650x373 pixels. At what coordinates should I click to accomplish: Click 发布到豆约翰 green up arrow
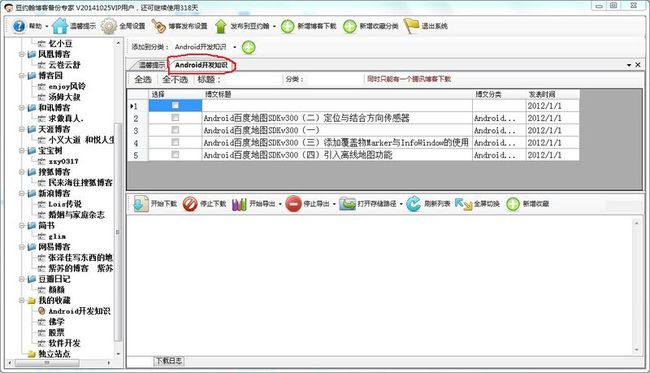click(221, 27)
